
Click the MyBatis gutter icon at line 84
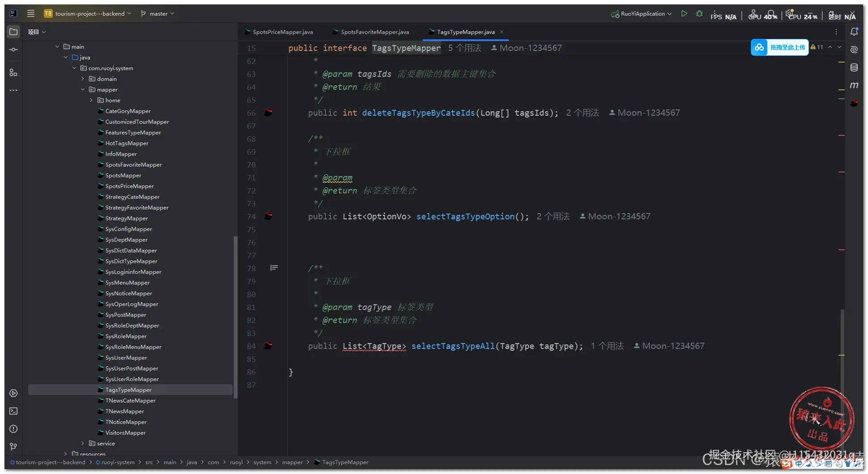pyautogui.click(x=268, y=346)
